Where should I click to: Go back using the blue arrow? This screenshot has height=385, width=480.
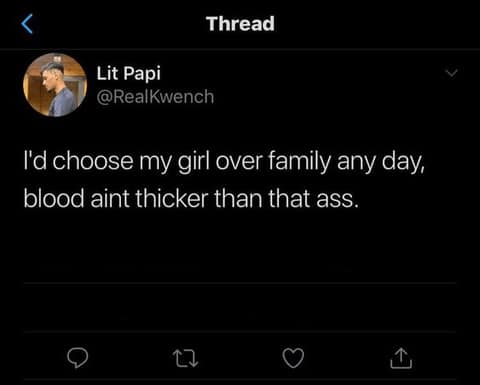(27, 24)
